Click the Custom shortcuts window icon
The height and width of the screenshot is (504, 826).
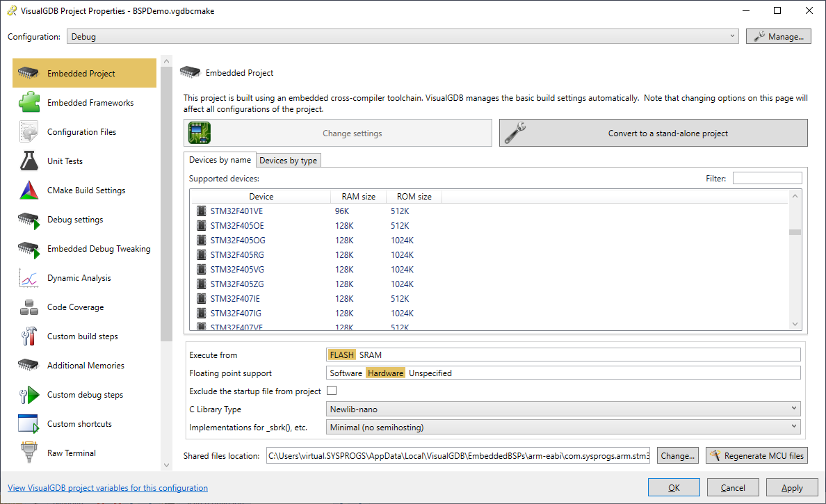point(29,423)
